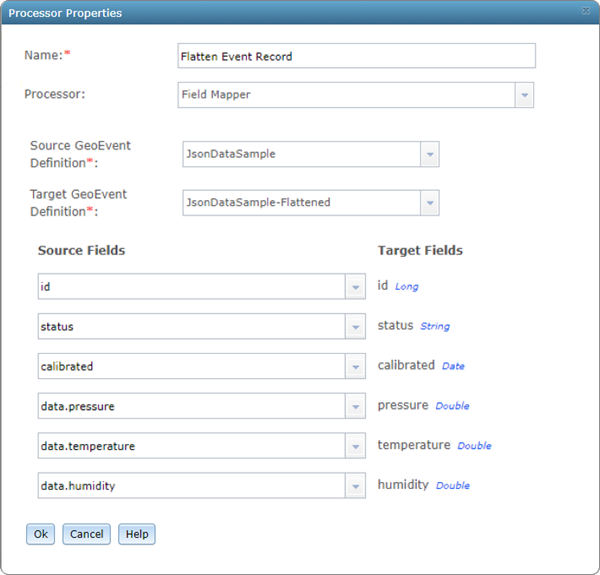Expand Source GeoEvent Definition dropdown arrow
Image resolution: width=600 pixels, height=575 pixels.
pyautogui.click(x=429, y=155)
